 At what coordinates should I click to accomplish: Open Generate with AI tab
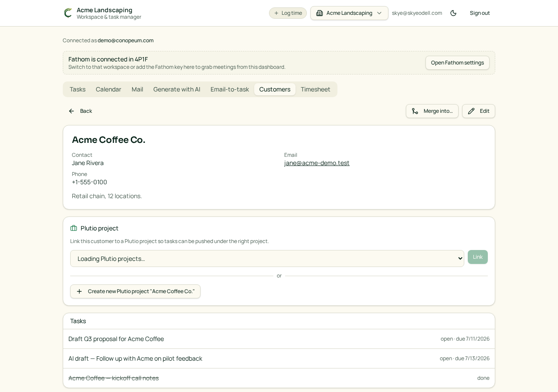[x=177, y=89]
